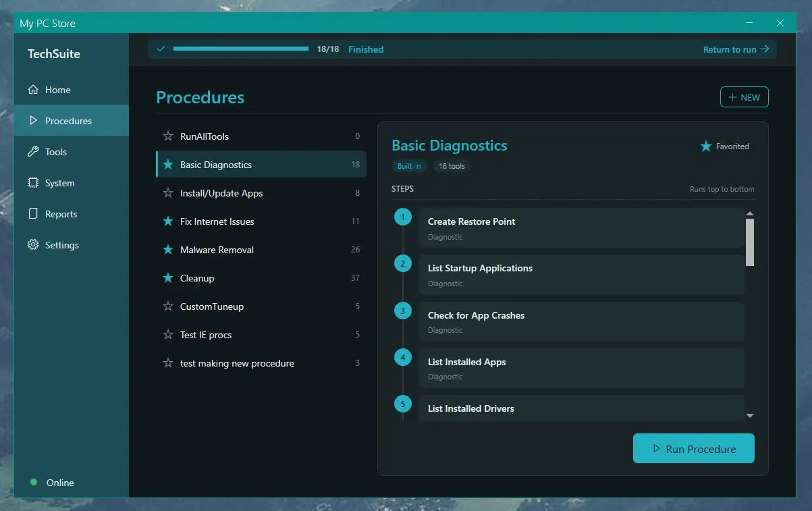Click the steps scrollbar up arrow
The image size is (812, 511).
tap(750, 214)
